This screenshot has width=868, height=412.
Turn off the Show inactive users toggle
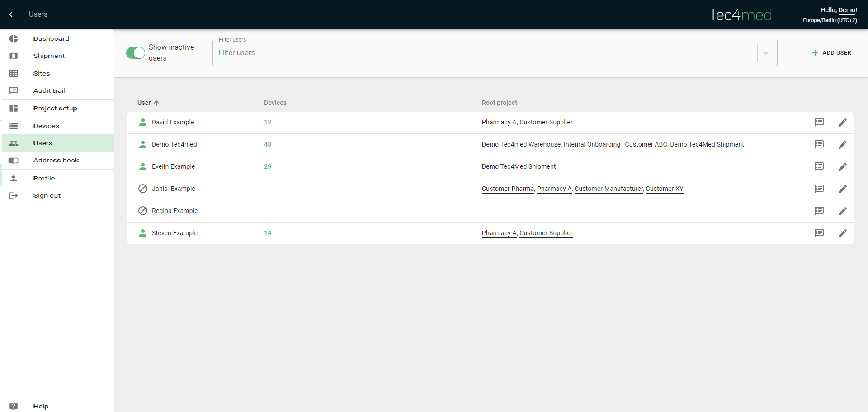point(135,53)
